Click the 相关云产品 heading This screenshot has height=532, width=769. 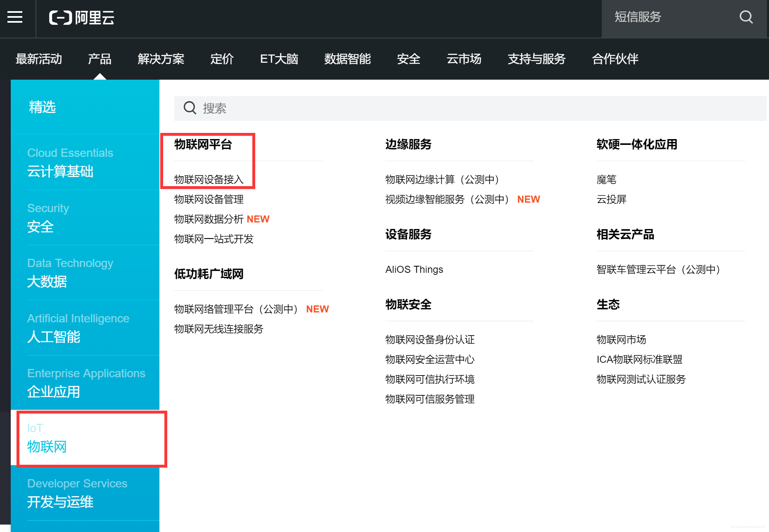(625, 234)
